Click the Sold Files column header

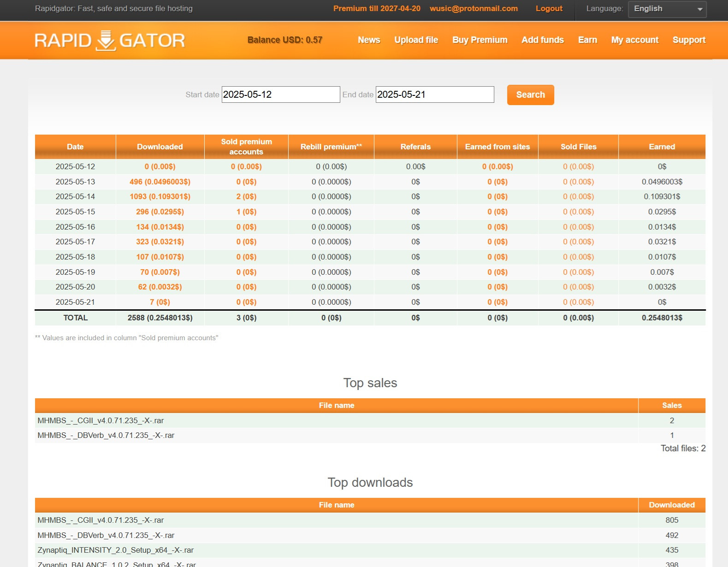coord(578,147)
